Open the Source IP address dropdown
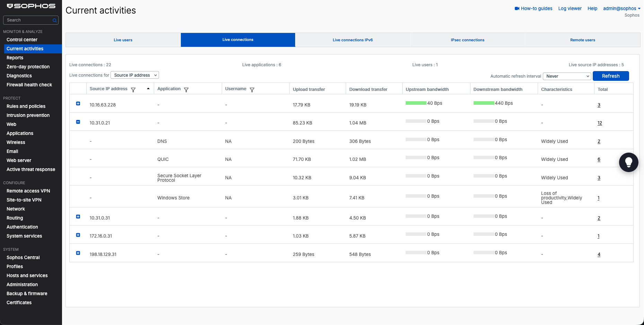The height and width of the screenshot is (325, 644). 135,75
